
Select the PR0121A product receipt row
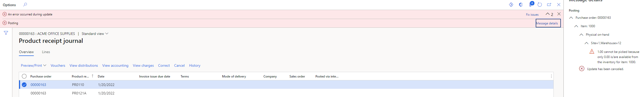pyautogui.click(x=286, y=93)
